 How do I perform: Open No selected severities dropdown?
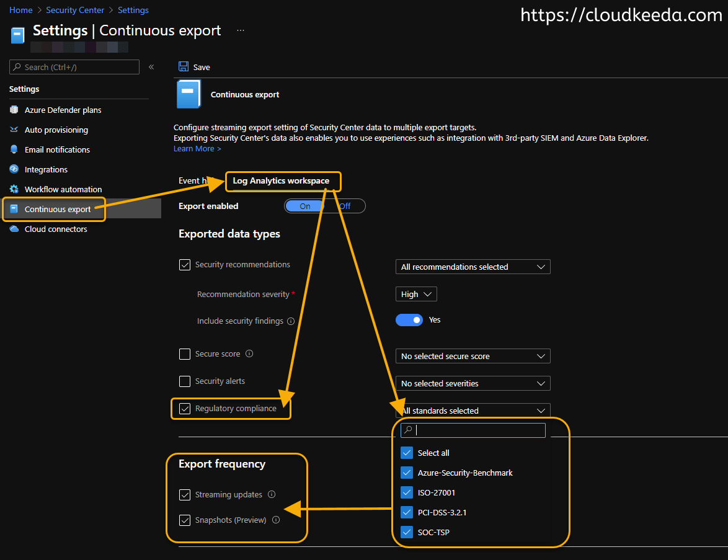point(473,383)
